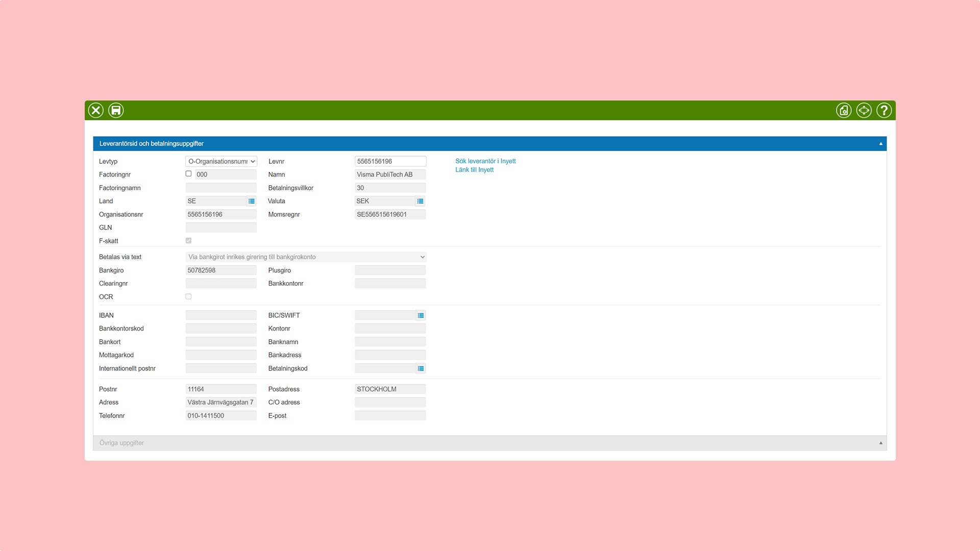Click the empty Bankadress field
This screenshot has height=551, width=980.
pos(390,355)
